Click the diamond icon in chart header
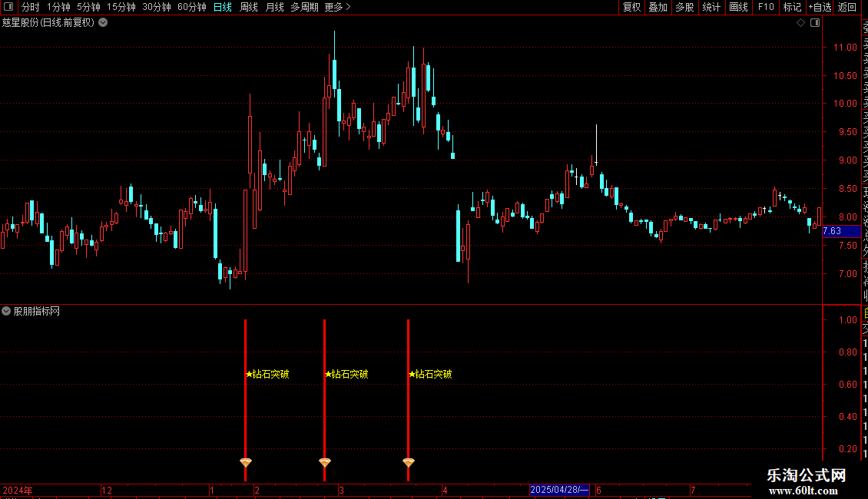Image resolution: width=868 pixels, height=499 pixels. point(800,23)
